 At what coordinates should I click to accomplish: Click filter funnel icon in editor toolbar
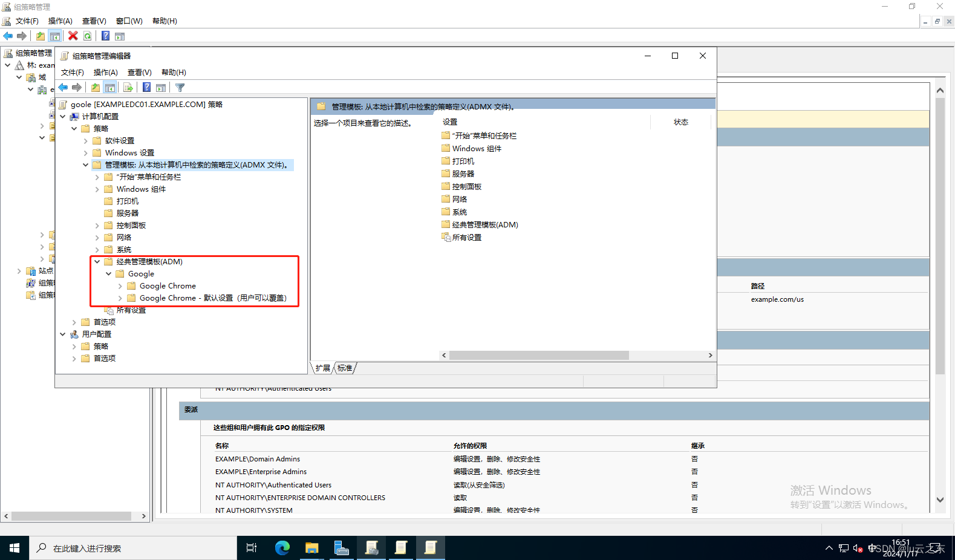point(180,88)
